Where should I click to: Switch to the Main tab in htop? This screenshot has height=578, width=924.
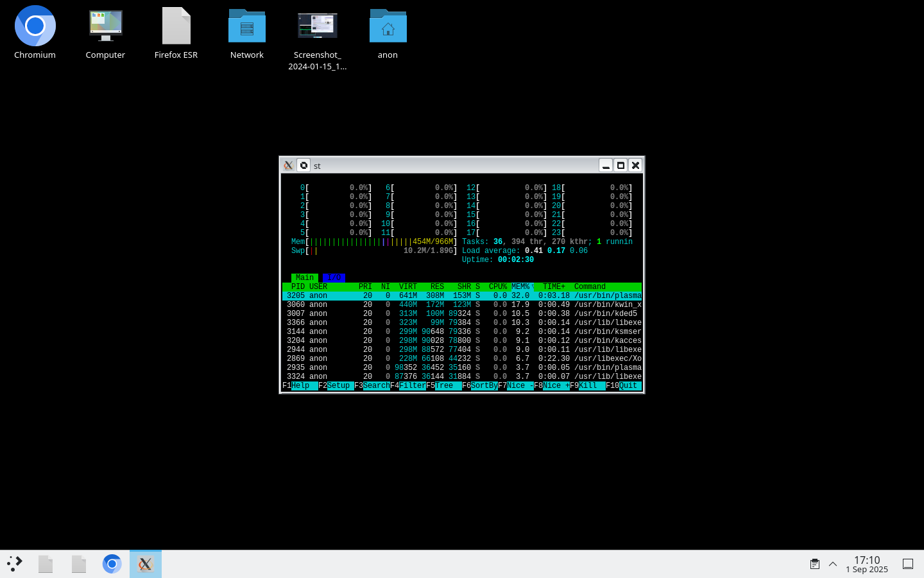click(x=305, y=277)
